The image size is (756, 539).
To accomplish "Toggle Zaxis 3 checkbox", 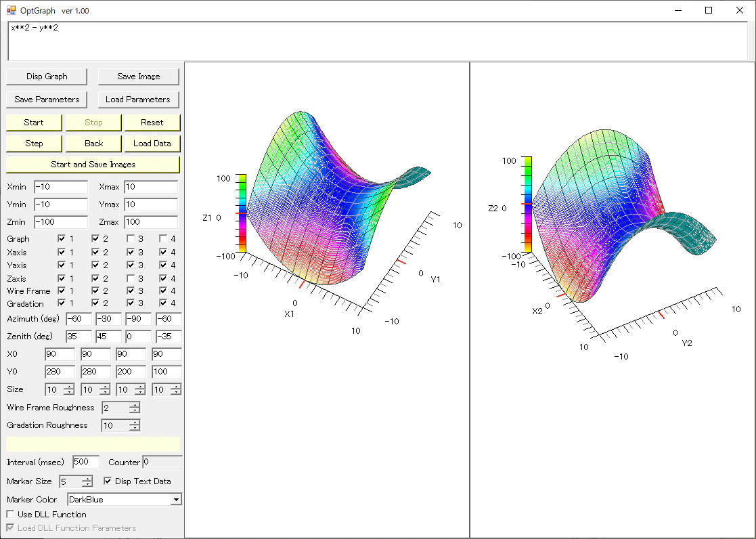I will click(131, 278).
